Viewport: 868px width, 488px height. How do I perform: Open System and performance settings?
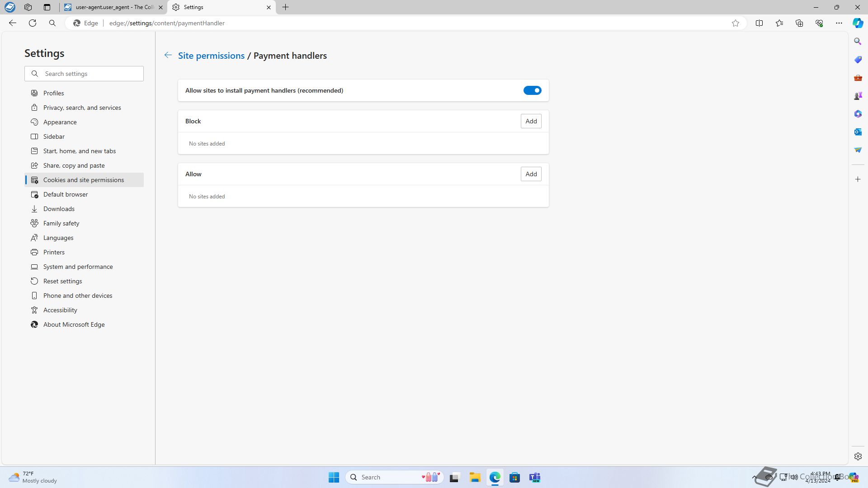pos(84,267)
